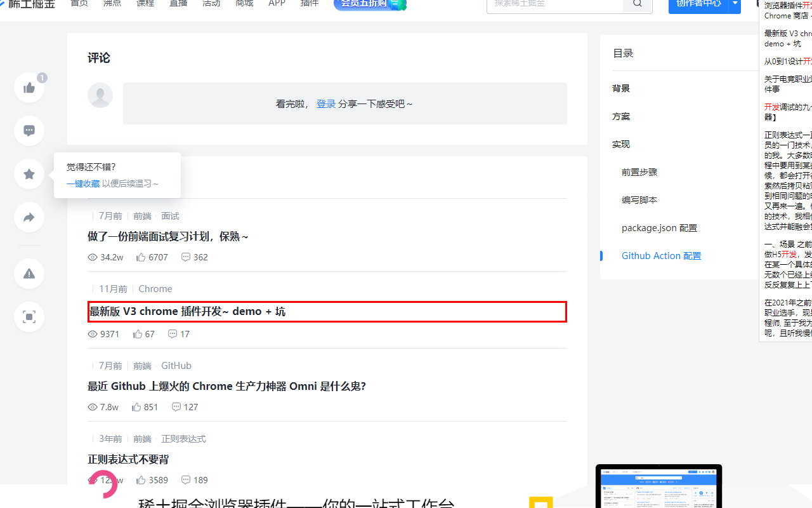Click the comment input area 看完啦
The width and height of the screenshot is (812, 508).
point(345,104)
